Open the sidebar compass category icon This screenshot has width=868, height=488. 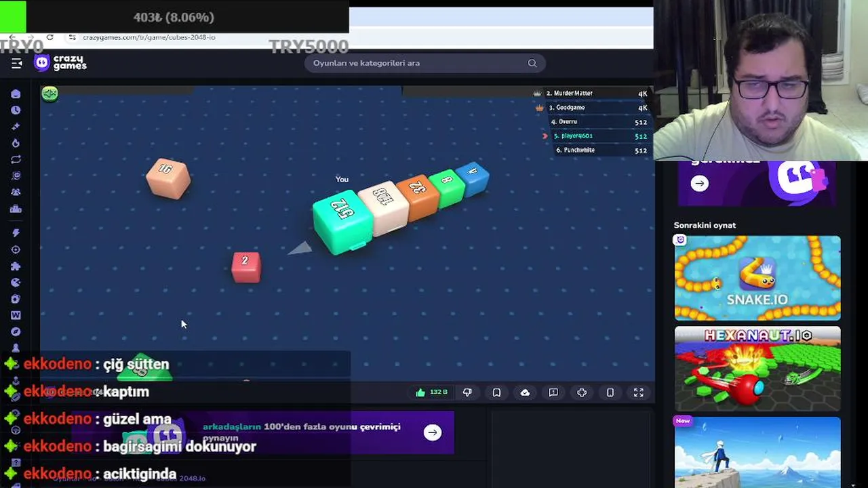point(16,331)
